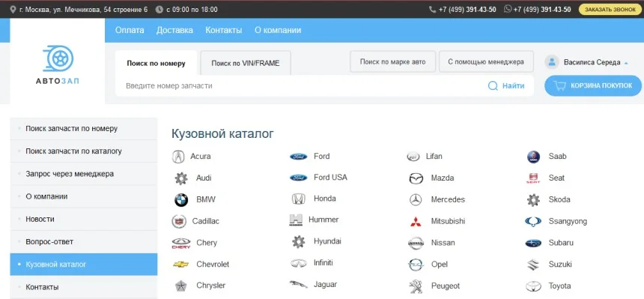
Task: Open Новости sidebar item
Action: (x=84, y=220)
